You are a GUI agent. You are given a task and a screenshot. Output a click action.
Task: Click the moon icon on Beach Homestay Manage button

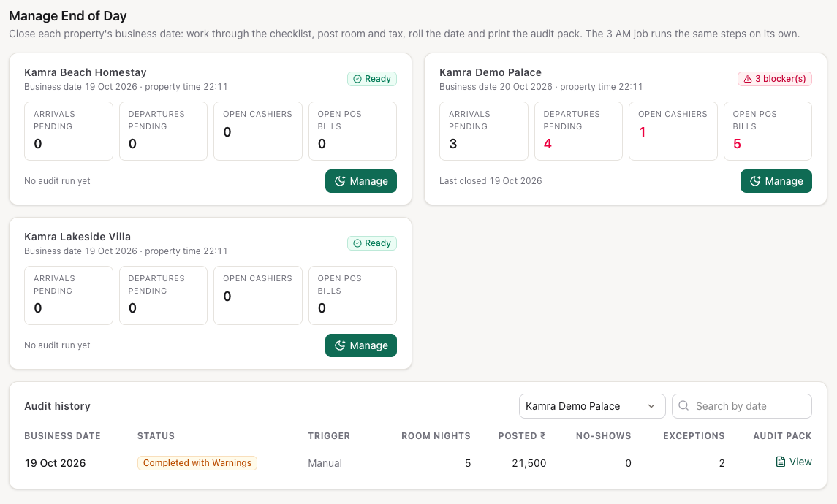(340, 181)
